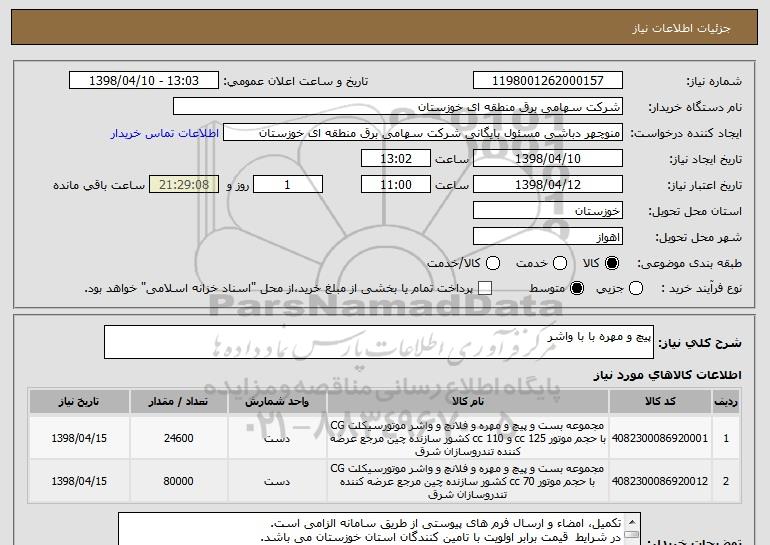Click the general description box پیچ و مهره
The width and height of the screenshot is (770, 545).
[379, 342]
